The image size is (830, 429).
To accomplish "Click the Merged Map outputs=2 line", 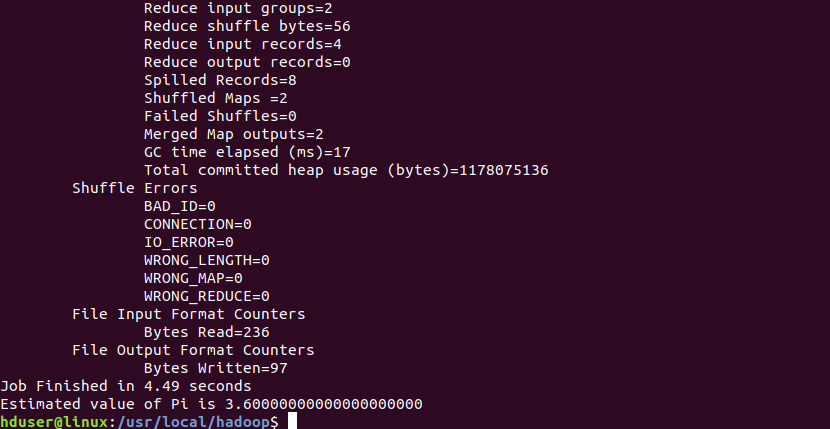I will [x=233, y=134].
